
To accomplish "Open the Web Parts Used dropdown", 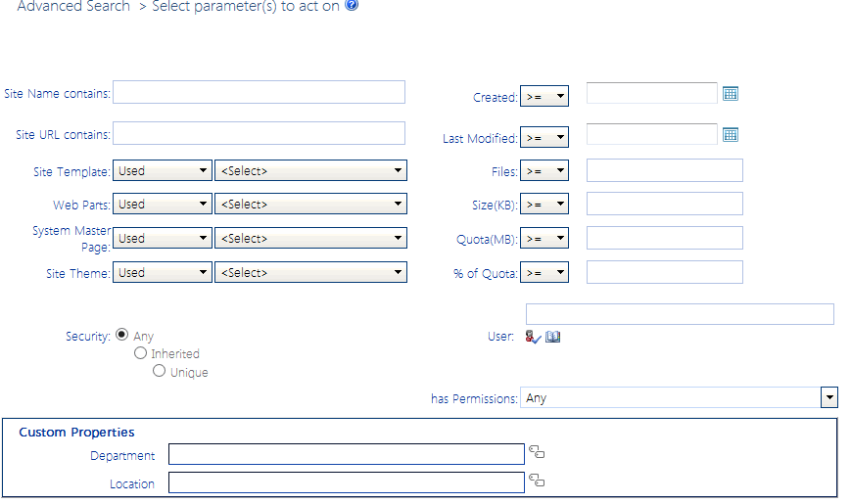I will click(x=163, y=205).
